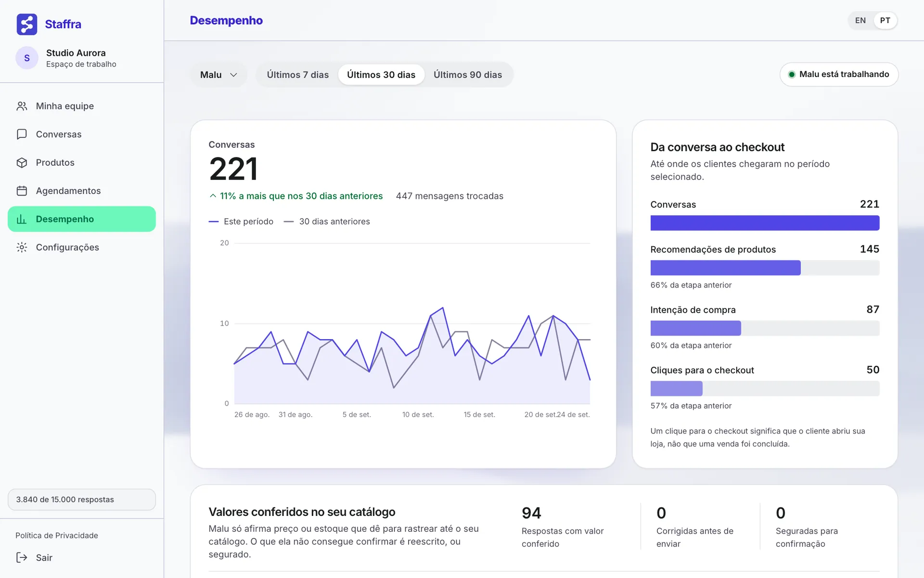Click the Malu está trabalhando status button
This screenshot has height=578, width=924.
tap(839, 74)
